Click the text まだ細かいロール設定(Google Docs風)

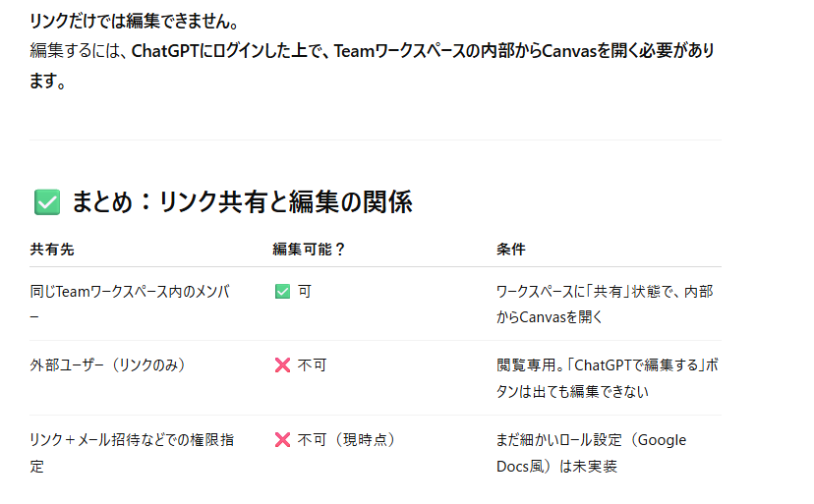click(x=591, y=440)
